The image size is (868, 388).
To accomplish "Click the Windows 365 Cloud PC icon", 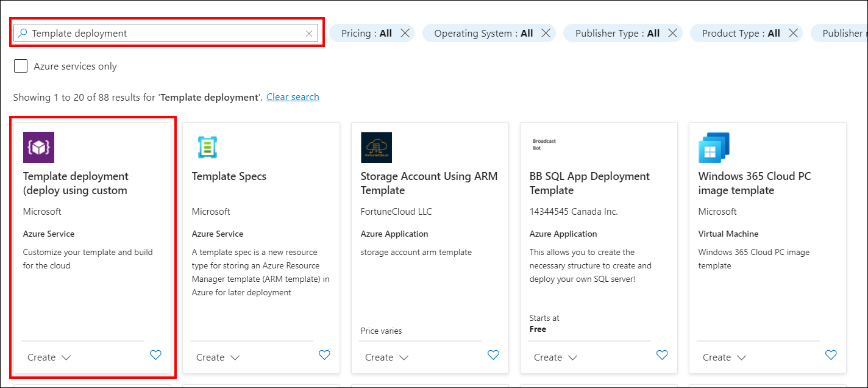I will pos(714,148).
